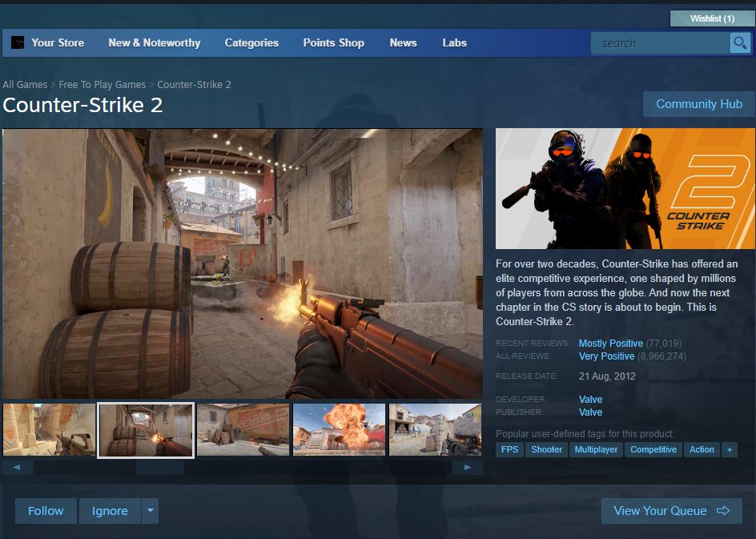The image size is (756, 539).
Task: Go to the News tab
Action: [403, 43]
